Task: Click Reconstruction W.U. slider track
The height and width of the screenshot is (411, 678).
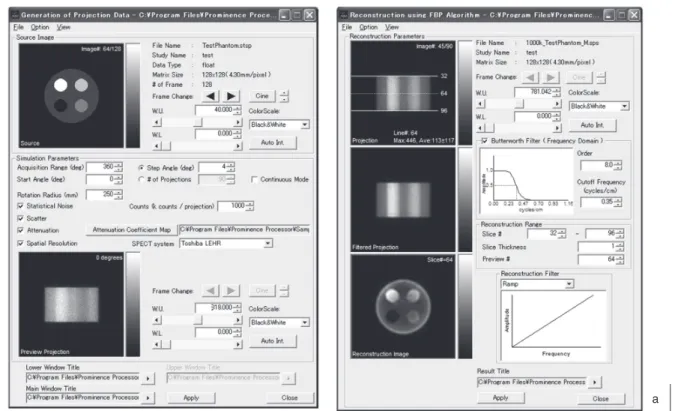Action: pos(519,104)
